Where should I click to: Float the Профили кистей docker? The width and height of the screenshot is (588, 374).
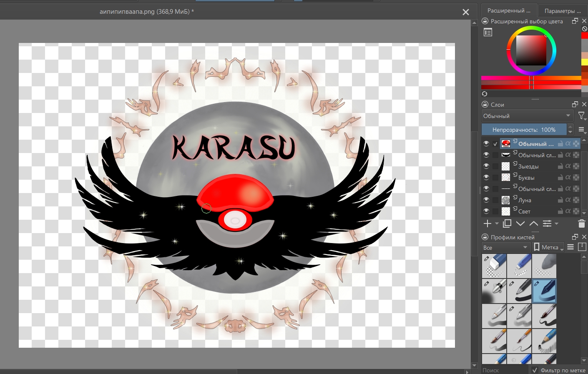tap(575, 237)
